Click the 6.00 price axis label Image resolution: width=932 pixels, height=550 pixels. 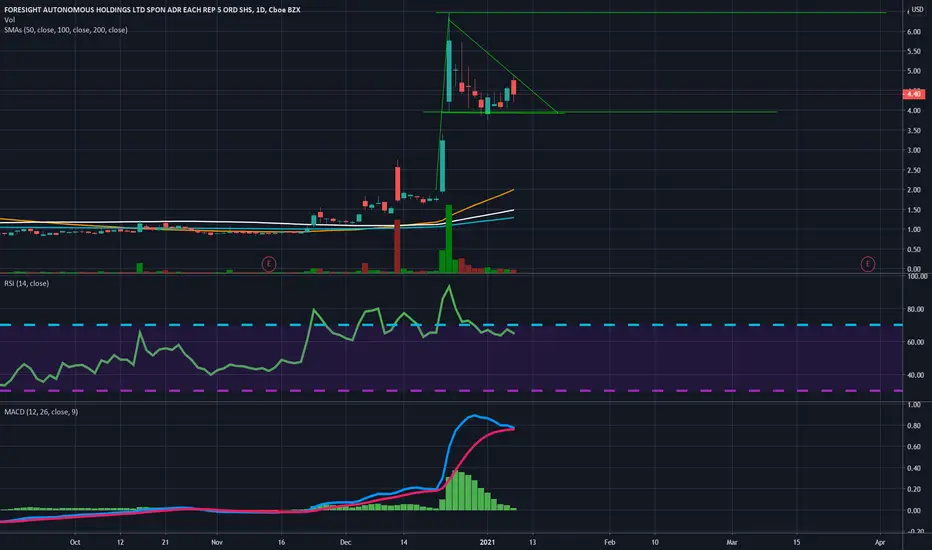click(914, 32)
